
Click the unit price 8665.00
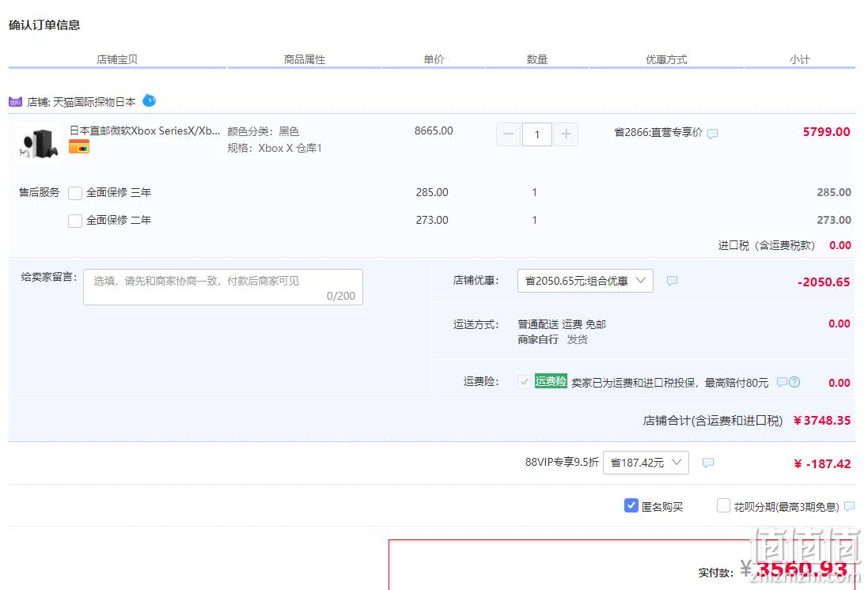point(434,130)
